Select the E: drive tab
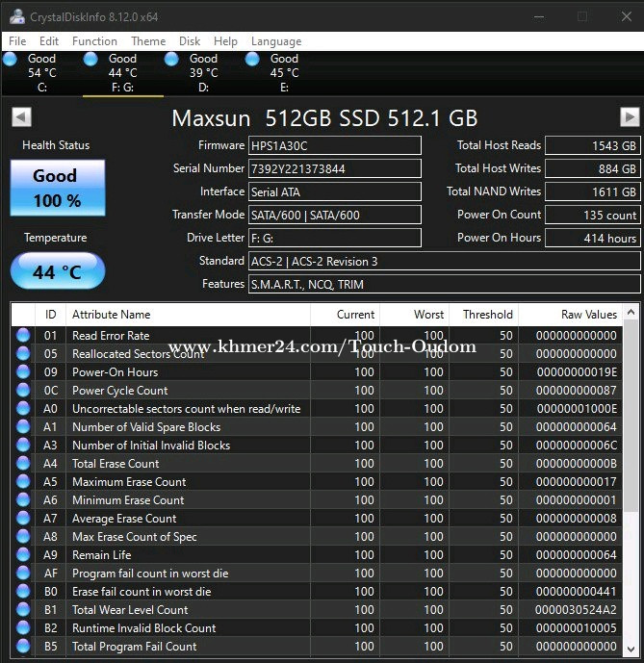The height and width of the screenshot is (663, 644). pos(284,73)
